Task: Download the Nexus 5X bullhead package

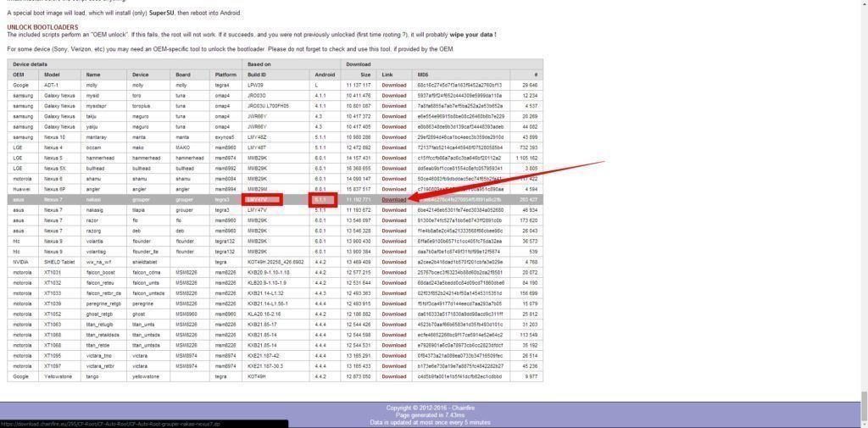Action: (x=393, y=169)
